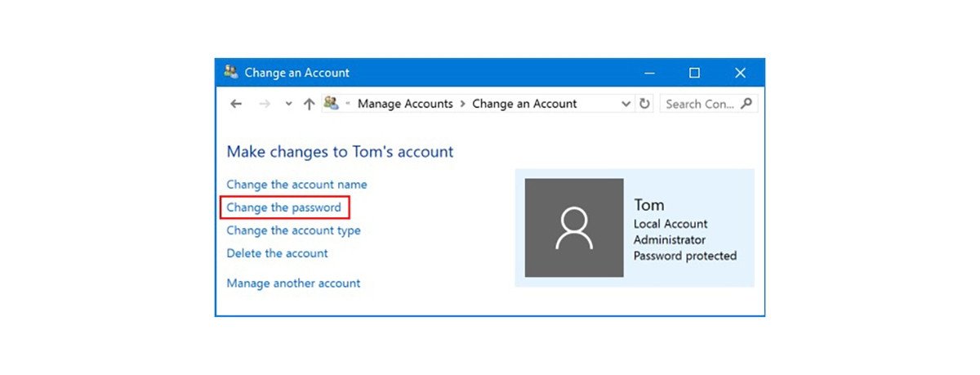Open the recent locations dropdown arrow

pyautogui.click(x=287, y=104)
